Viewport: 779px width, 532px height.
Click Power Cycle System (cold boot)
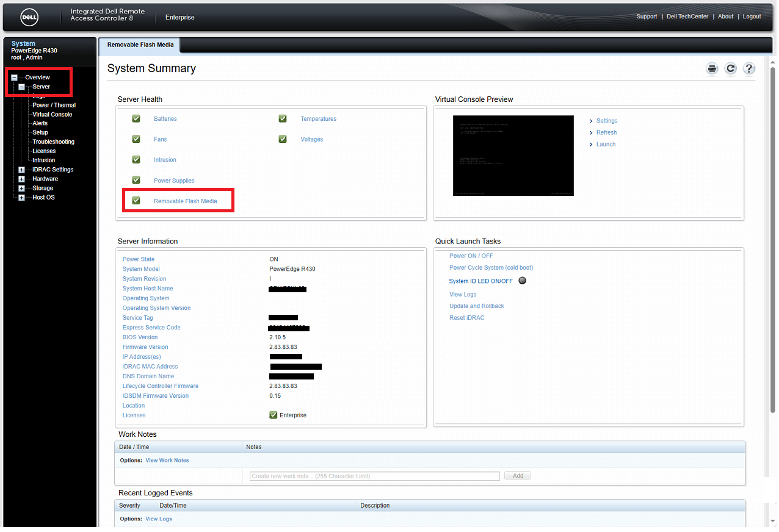pos(491,267)
